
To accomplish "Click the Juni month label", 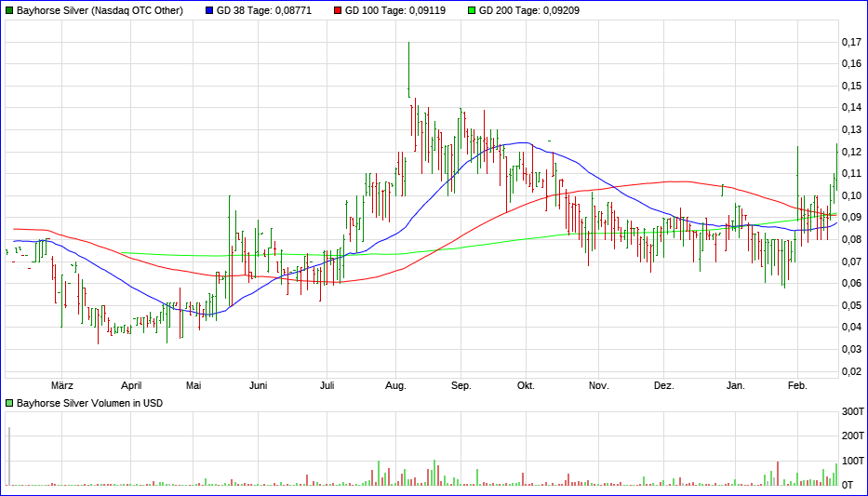I will tap(259, 386).
